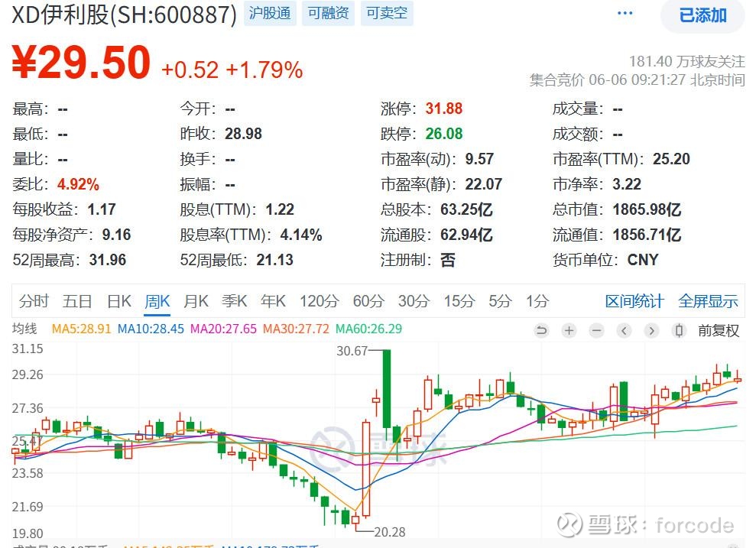756x548 pixels.
Task: Click the 52周最低 value 21.13
Action: [275, 261]
